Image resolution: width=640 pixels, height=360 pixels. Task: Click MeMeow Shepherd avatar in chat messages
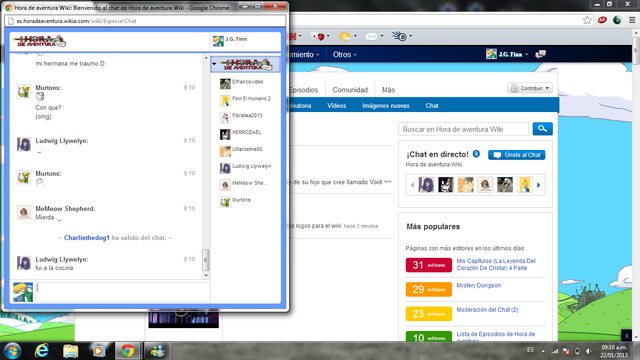pyautogui.click(x=24, y=212)
